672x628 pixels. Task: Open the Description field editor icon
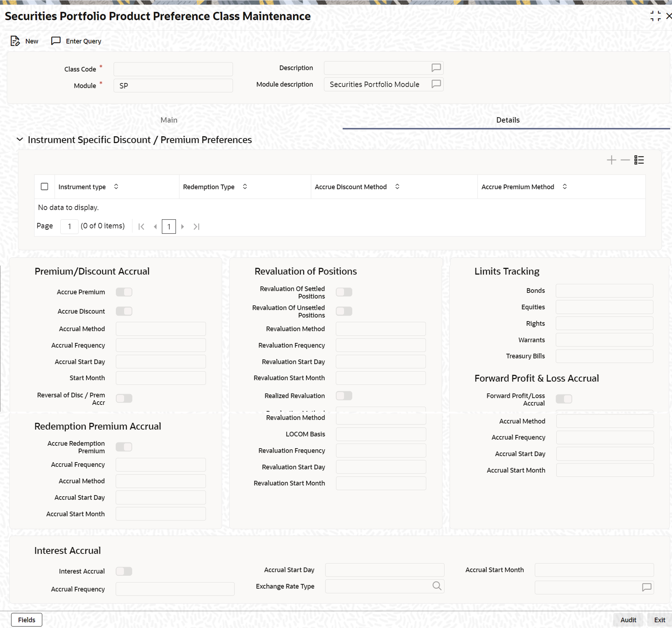pos(436,68)
